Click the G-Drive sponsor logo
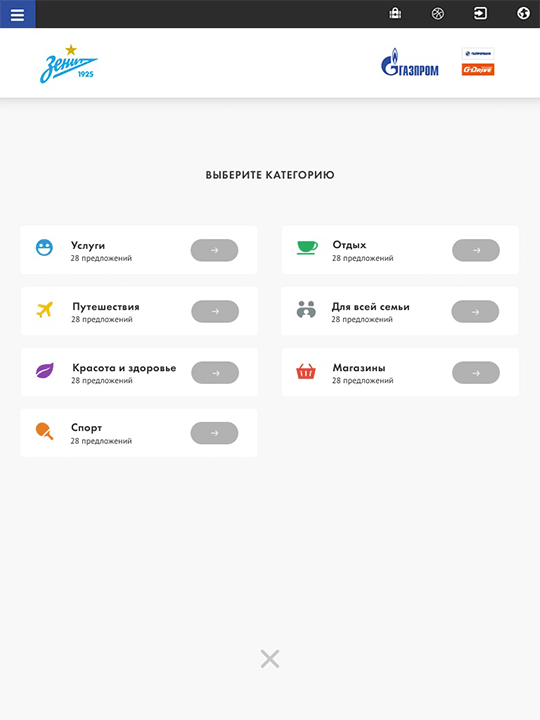Viewport: 540px width, 720px height. click(478, 69)
